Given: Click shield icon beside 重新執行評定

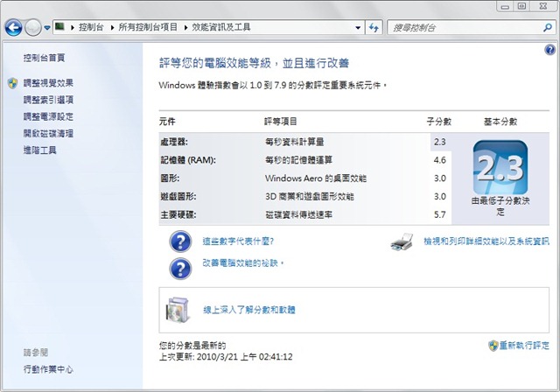Looking at the screenshot, I should (493, 346).
